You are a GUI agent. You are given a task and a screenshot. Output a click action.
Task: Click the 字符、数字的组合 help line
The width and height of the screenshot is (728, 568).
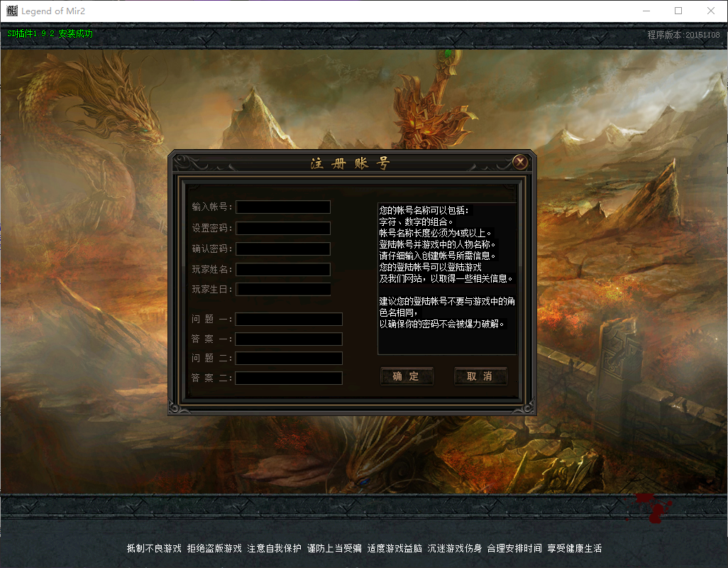point(416,222)
